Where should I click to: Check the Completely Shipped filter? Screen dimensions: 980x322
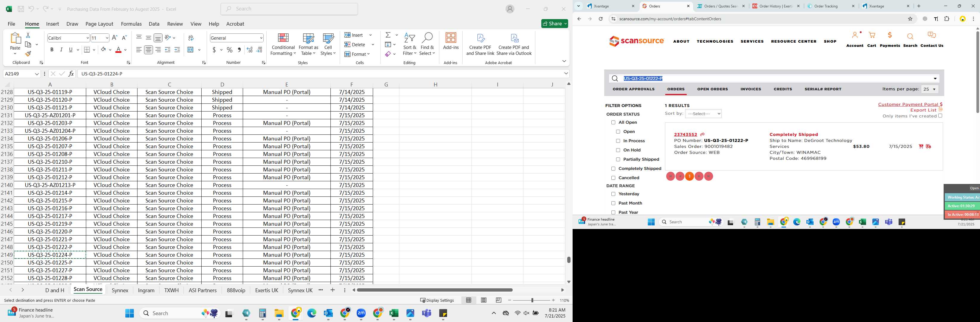tap(613, 169)
